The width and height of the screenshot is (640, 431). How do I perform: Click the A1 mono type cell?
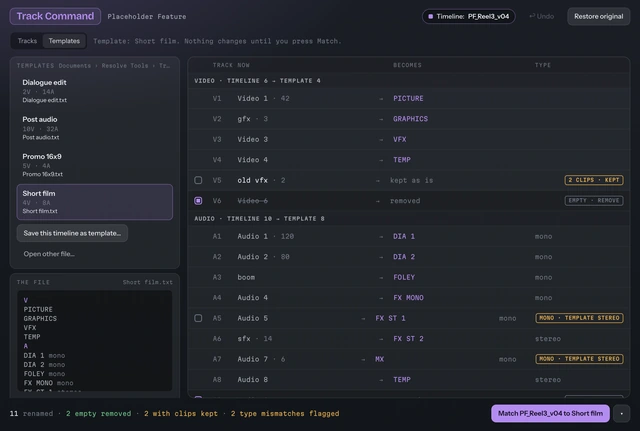[543, 236]
